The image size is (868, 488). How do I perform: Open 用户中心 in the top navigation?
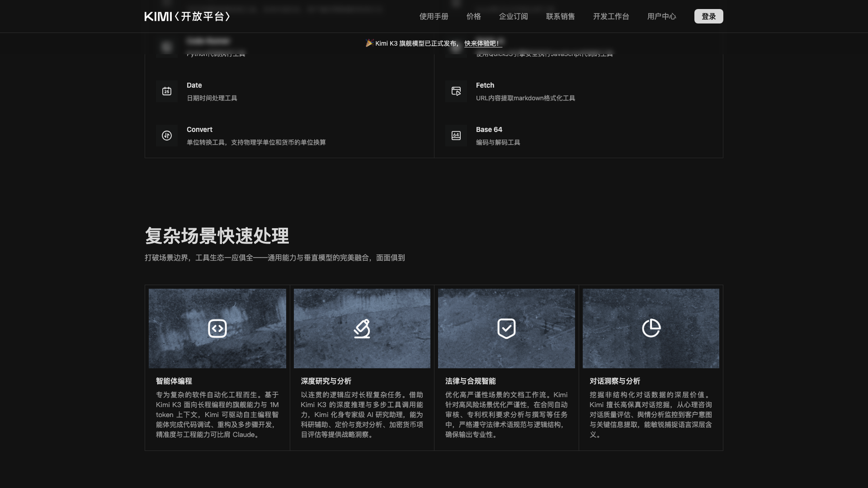(662, 16)
